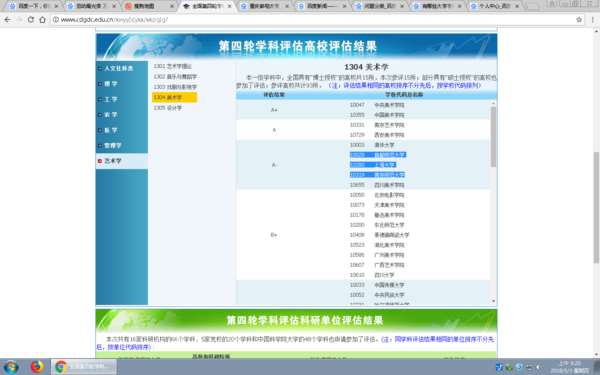Viewport: 600px width, 375px height.
Task: Click the site info icon in address bar
Action: click(56, 20)
